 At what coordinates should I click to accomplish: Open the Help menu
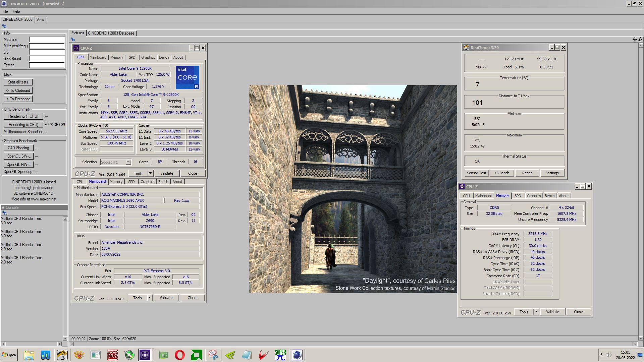click(16, 11)
